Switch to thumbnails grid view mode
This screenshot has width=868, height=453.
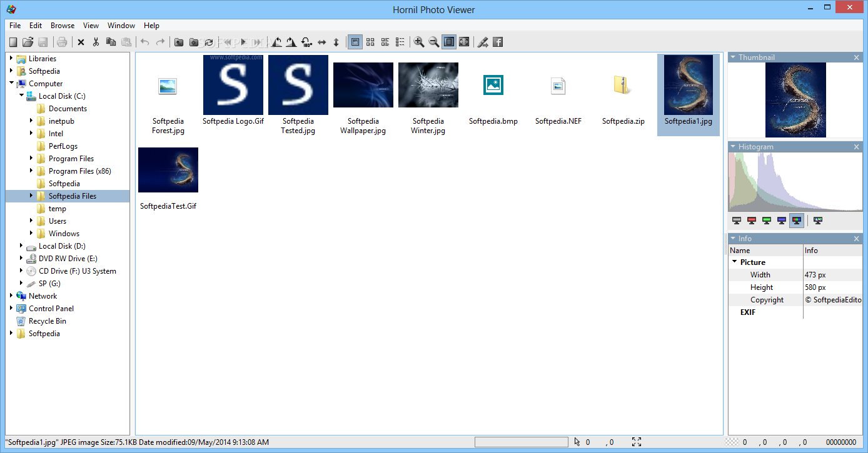click(370, 42)
